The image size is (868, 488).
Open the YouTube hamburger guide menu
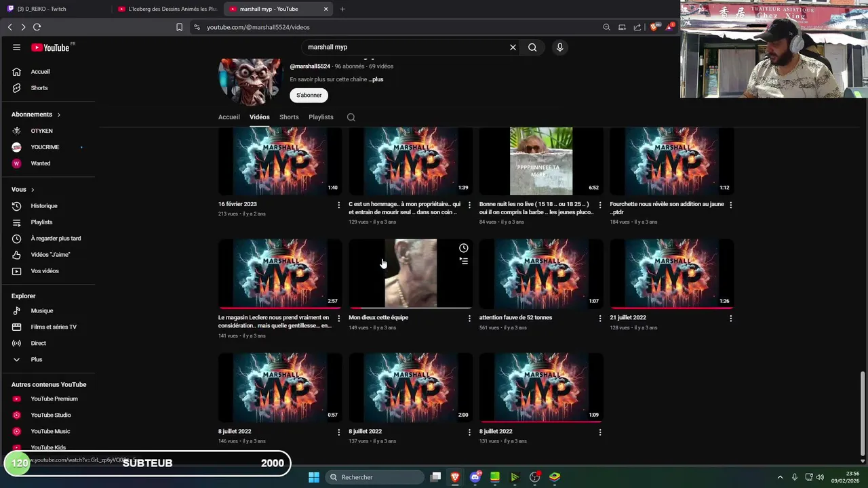click(16, 47)
